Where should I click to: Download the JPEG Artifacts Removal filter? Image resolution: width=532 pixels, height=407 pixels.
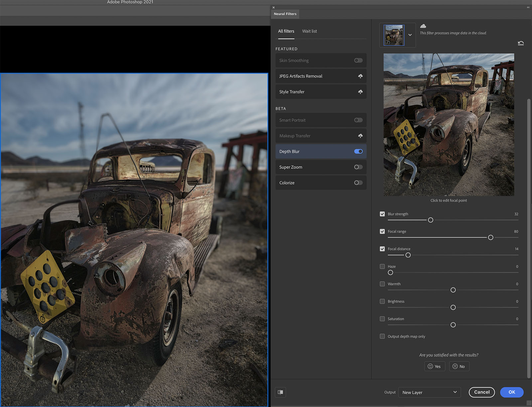click(x=360, y=76)
